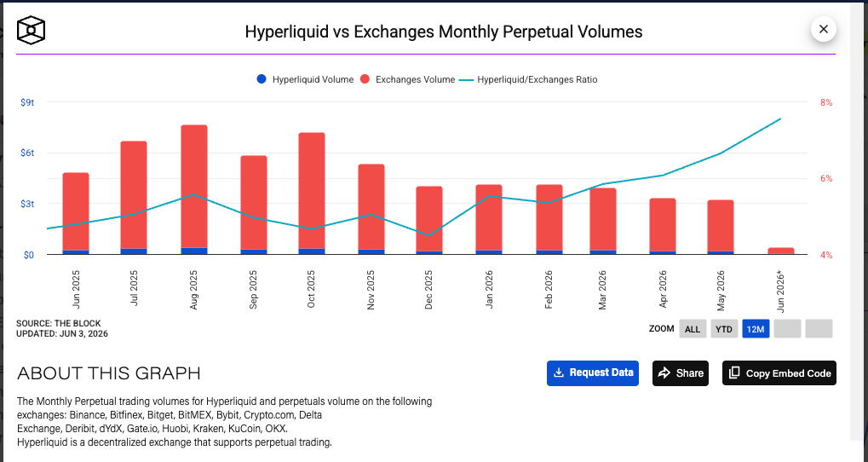Click the last blank gray zoom button
The height and width of the screenshot is (462, 868).
click(x=819, y=329)
